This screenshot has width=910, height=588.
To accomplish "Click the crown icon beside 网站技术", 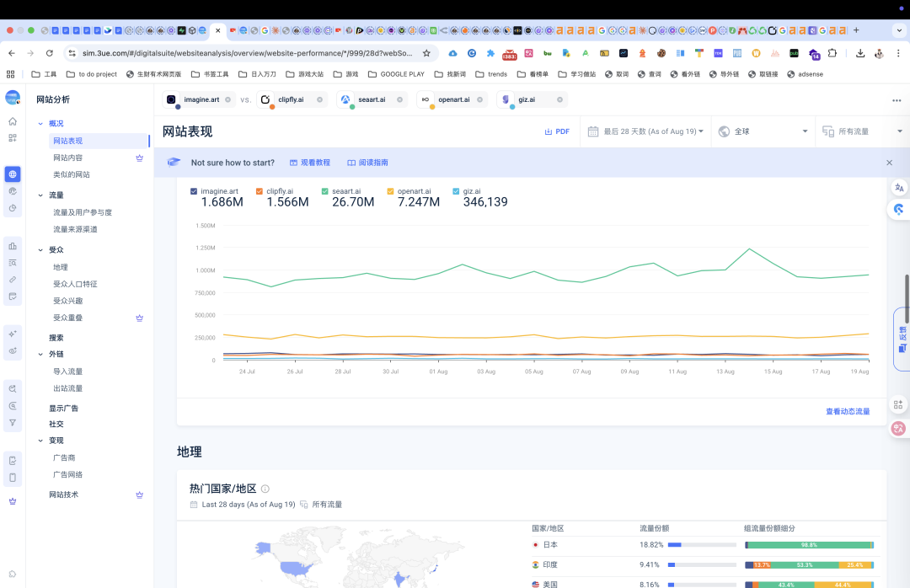I will point(139,495).
